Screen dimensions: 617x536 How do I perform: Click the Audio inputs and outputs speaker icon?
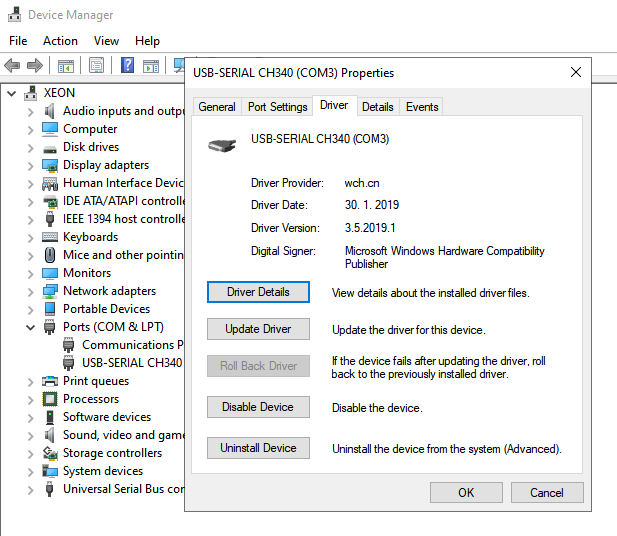click(x=50, y=111)
